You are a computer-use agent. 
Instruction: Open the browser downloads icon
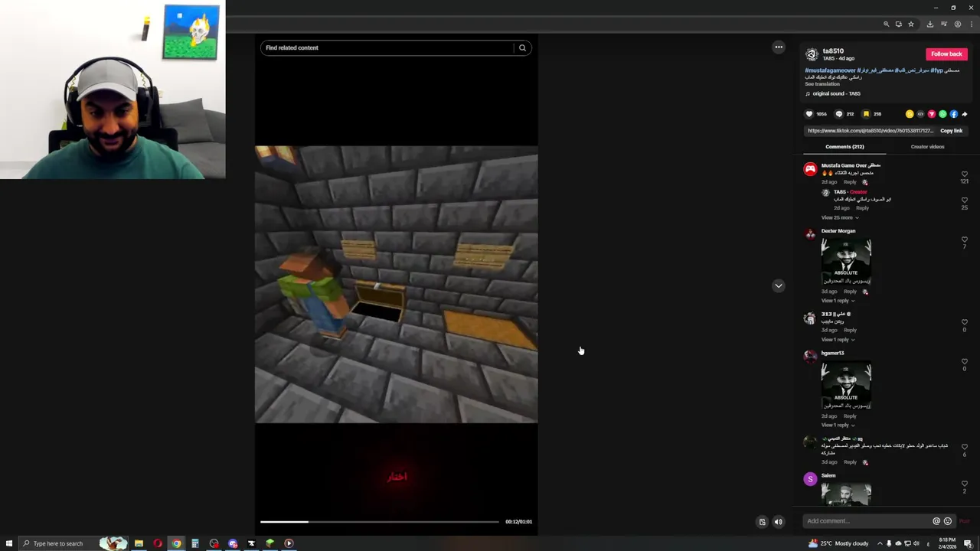coord(930,24)
